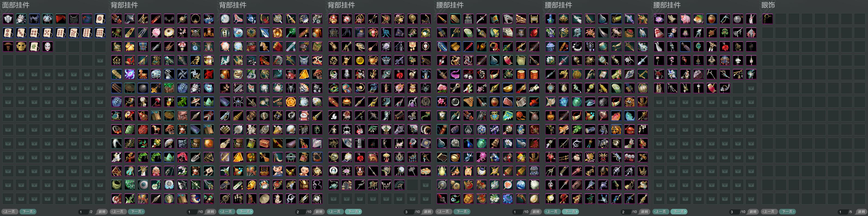The height and width of the screenshot is (216, 868).
Task: Pick the red lute in back page 1
Action: pyautogui.click(x=117, y=198)
